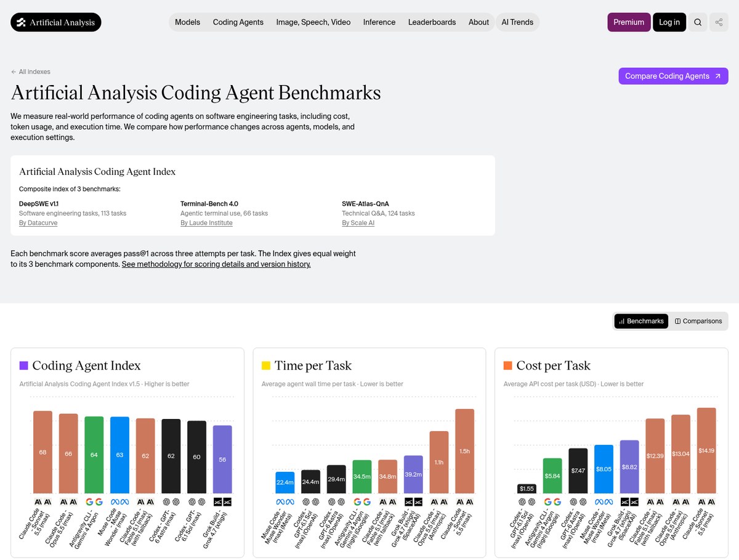
Task: Open the See methodology for scoring details link
Action: 216,264
